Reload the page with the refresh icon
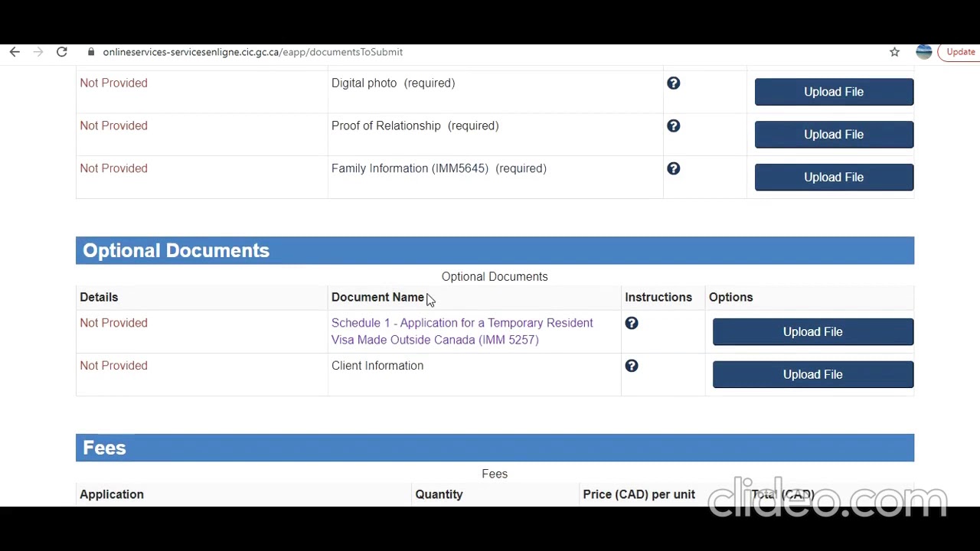Viewport: 980px width, 551px height. click(x=62, y=52)
